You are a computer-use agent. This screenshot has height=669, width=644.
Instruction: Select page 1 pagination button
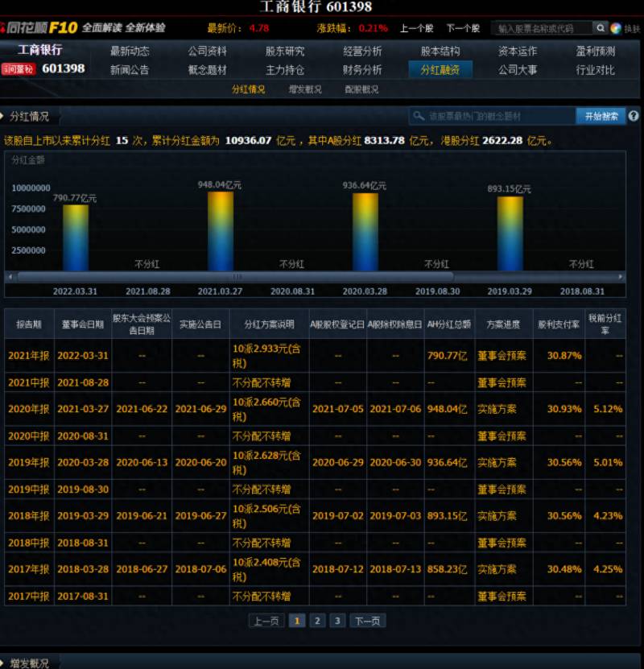point(297,621)
